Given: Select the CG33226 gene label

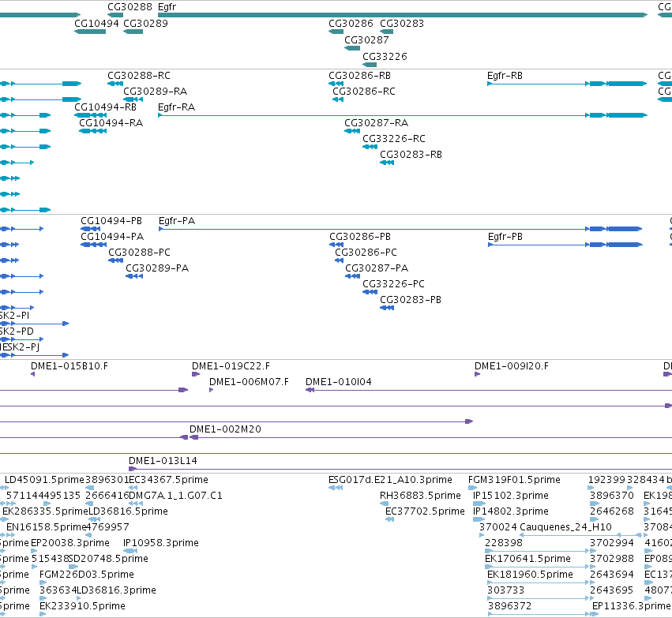Looking at the screenshot, I should point(385,57).
